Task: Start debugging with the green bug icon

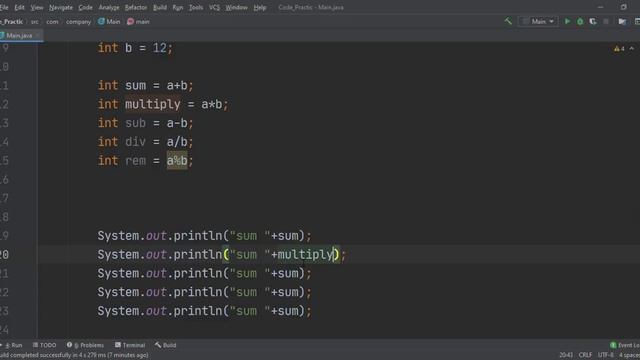Action: [580, 22]
